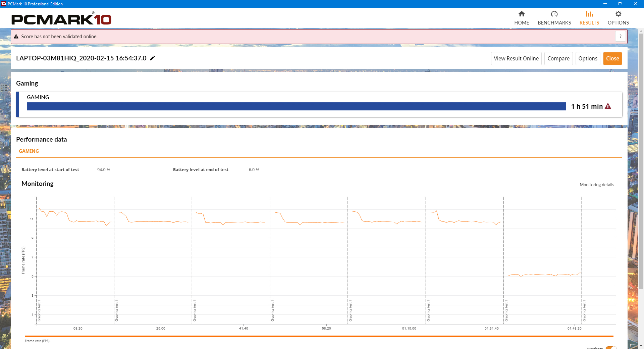The height and width of the screenshot is (349, 644).
Task: Open the RESULTS section
Action: point(589,18)
